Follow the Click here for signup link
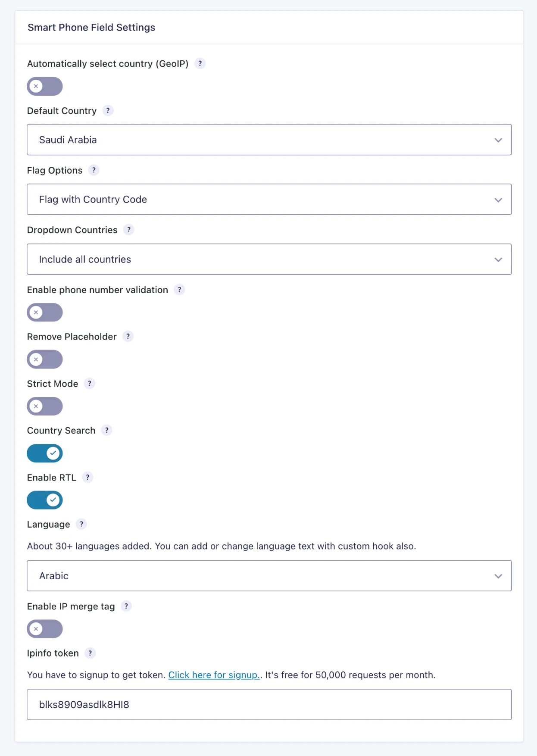537x756 pixels. pyautogui.click(x=214, y=675)
